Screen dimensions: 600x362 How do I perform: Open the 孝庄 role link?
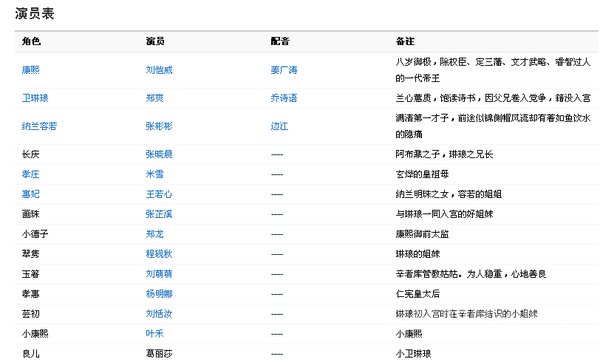31,174
